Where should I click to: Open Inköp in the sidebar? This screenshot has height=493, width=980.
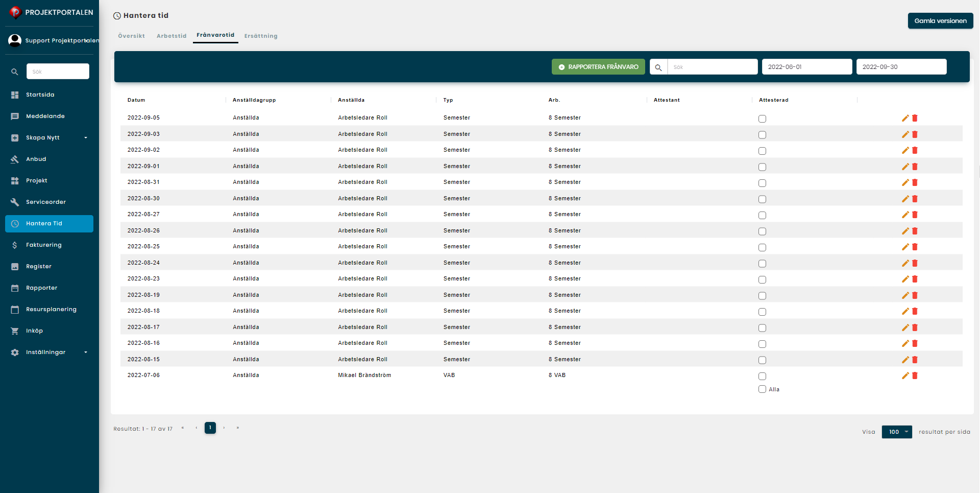[x=49, y=331]
